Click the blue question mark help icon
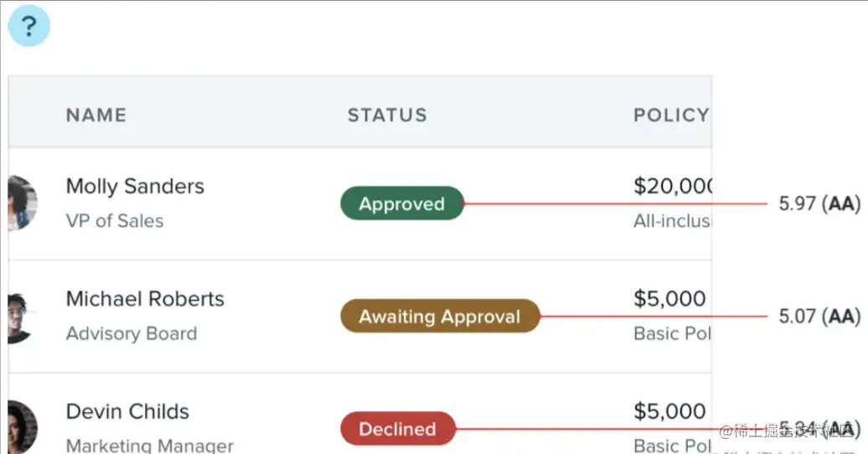 pos(28,27)
